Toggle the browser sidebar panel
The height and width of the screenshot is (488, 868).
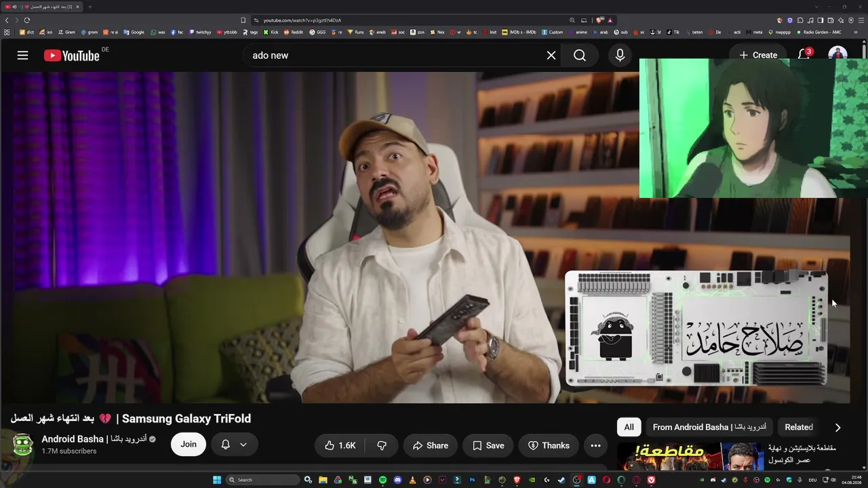[821, 20]
